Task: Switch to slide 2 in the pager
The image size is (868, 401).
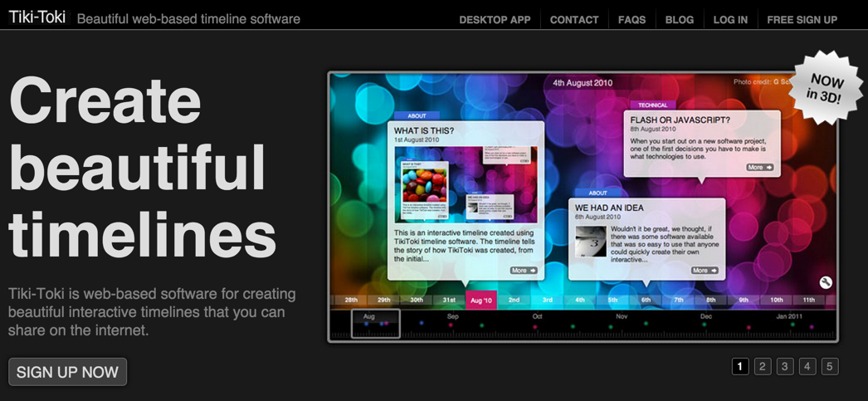Action: tap(763, 366)
